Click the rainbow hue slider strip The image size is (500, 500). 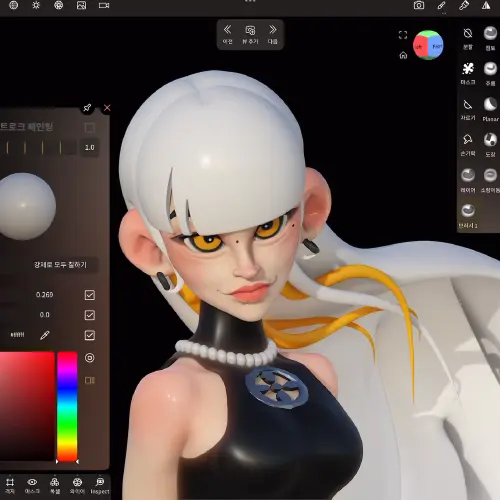tap(67, 406)
